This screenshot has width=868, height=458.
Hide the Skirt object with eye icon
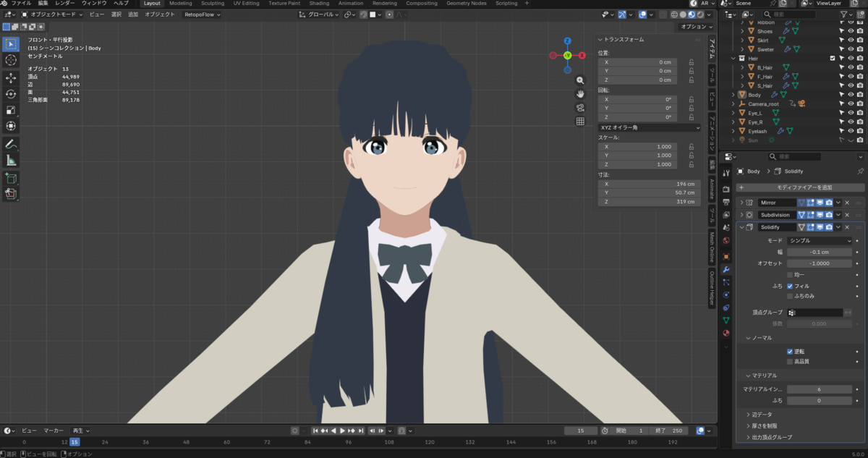click(851, 40)
